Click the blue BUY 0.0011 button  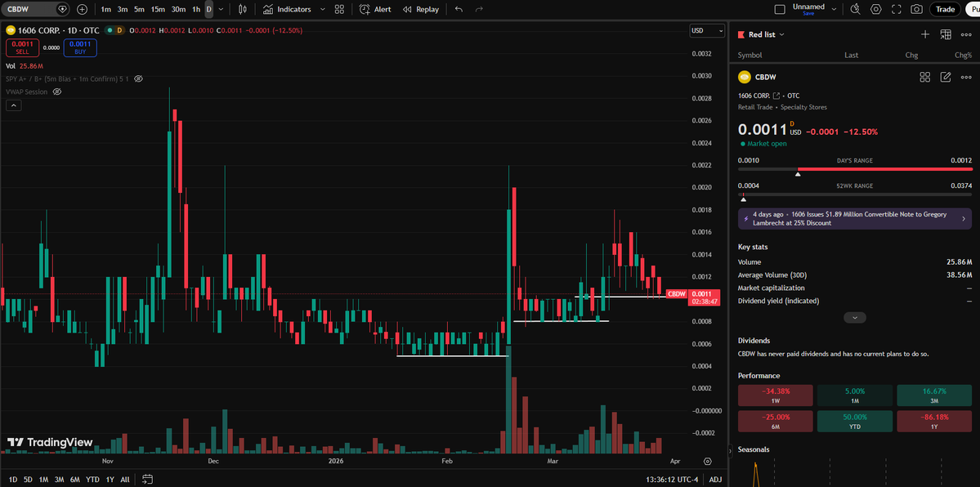(x=80, y=47)
